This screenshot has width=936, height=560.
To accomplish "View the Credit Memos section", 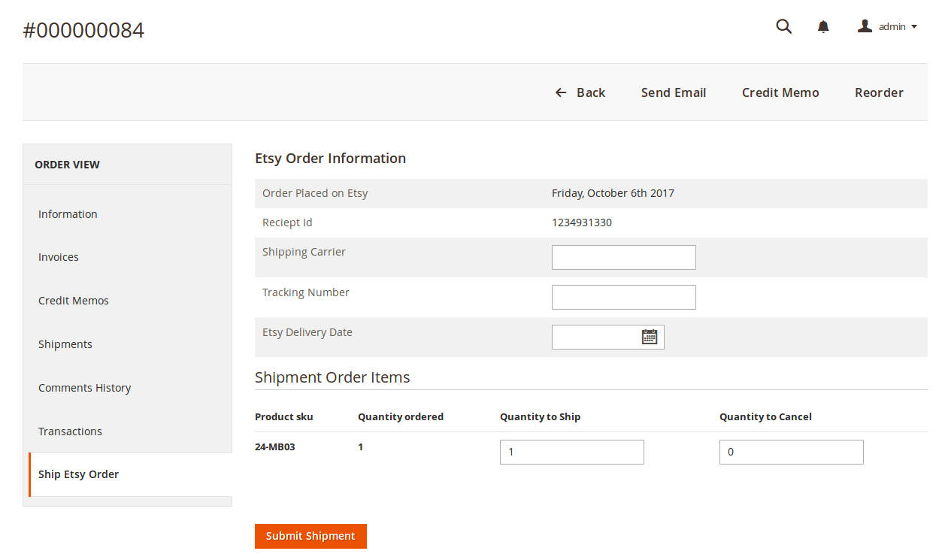I will pyautogui.click(x=73, y=300).
